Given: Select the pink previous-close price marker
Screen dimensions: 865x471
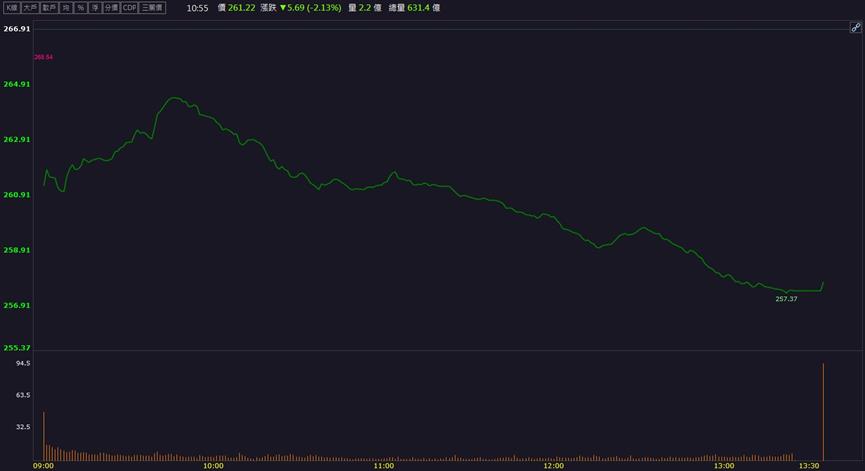Looking at the screenshot, I should pyautogui.click(x=44, y=57).
